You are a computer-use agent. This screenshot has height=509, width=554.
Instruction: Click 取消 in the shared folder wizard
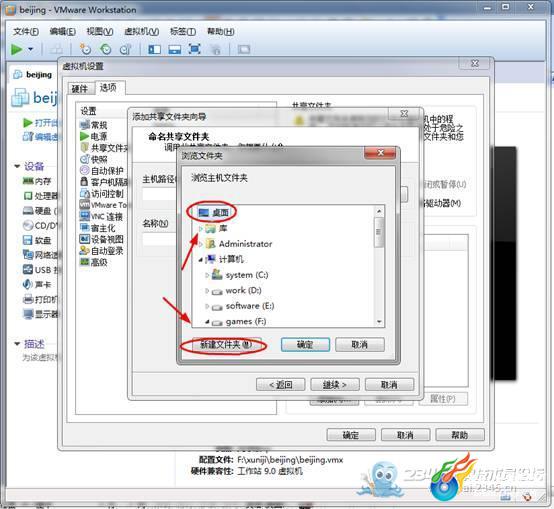coord(389,385)
